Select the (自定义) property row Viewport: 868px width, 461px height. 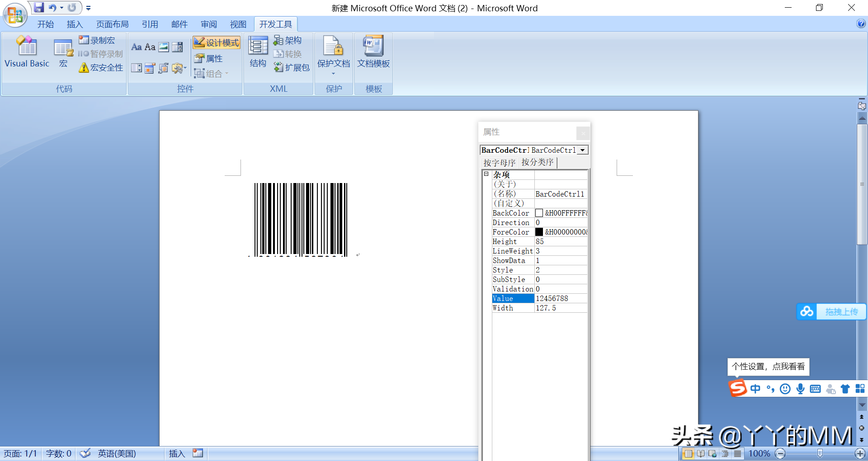540,203
